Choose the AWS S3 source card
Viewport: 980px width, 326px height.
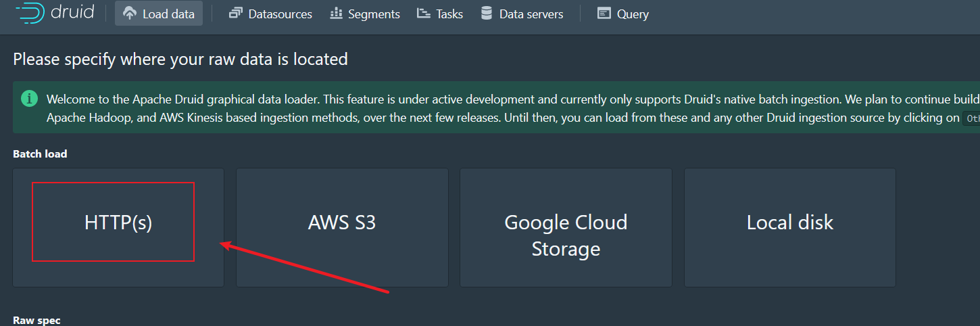point(342,228)
